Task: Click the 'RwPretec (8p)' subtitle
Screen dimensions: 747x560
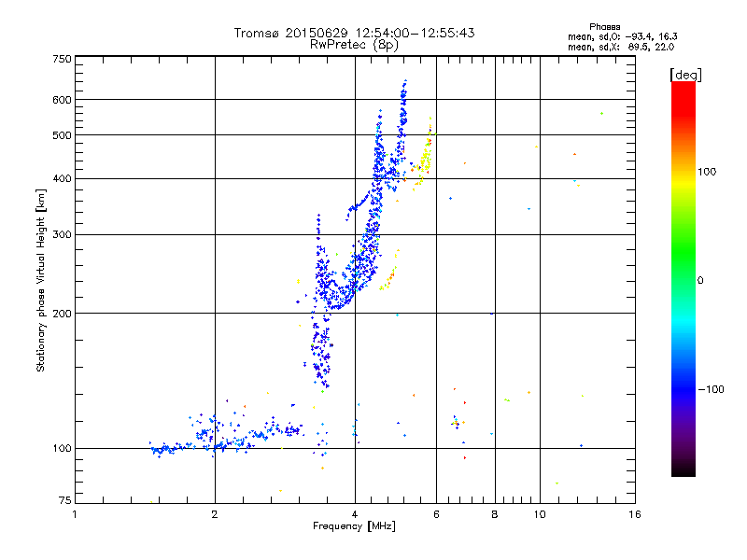Action: point(354,45)
